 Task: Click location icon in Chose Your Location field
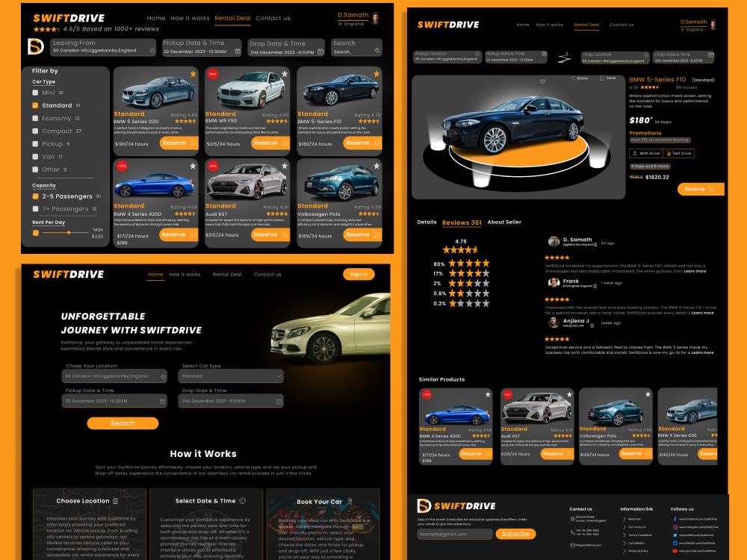tap(163, 376)
